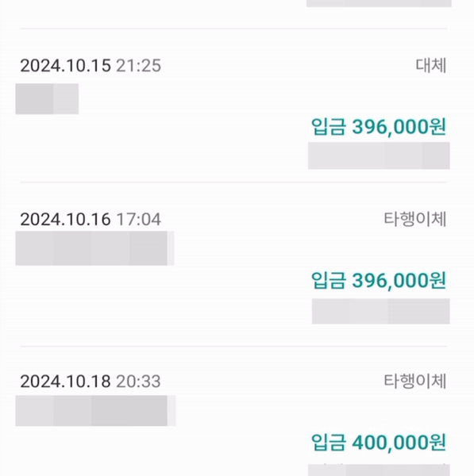Viewport: 474px width, 476px height.
Task: Tap the 21:25 time on October 15
Action: click(139, 66)
